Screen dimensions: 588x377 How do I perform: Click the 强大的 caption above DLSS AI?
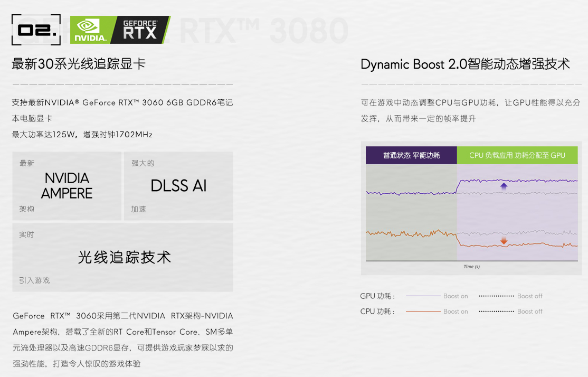(x=143, y=163)
